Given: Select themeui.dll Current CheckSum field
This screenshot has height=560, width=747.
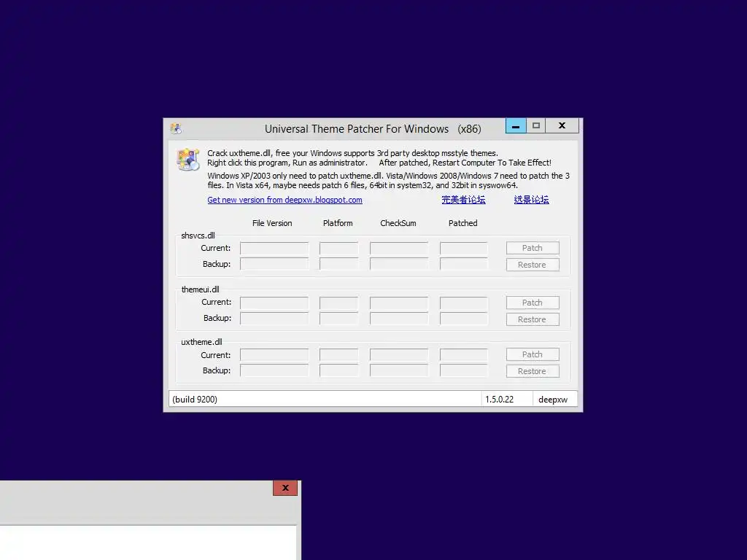Looking at the screenshot, I should [x=399, y=303].
